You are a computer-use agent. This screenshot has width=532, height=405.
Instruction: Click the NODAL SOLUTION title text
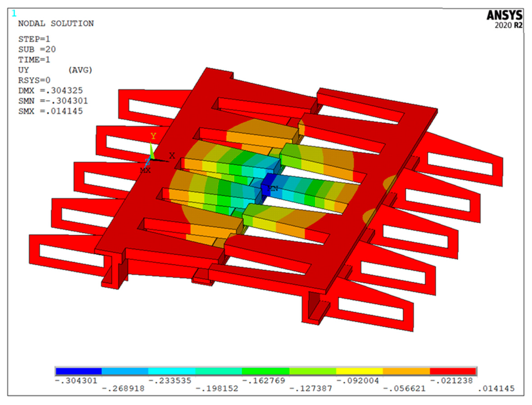[56, 24]
